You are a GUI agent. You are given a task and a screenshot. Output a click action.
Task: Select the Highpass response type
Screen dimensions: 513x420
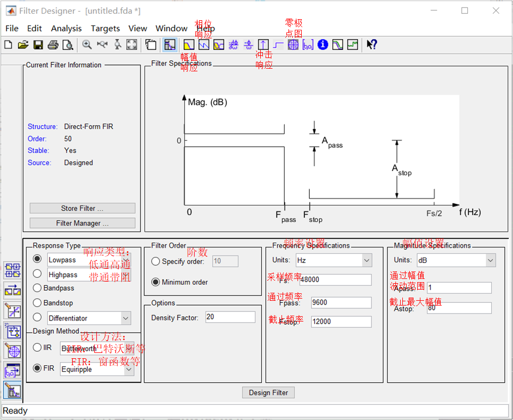pyautogui.click(x=36, y=274)
